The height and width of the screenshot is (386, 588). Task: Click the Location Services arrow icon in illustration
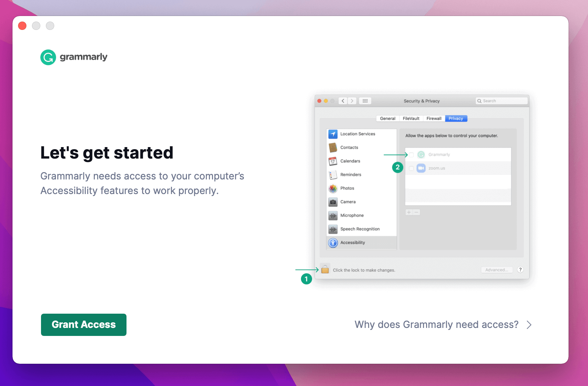333,134
